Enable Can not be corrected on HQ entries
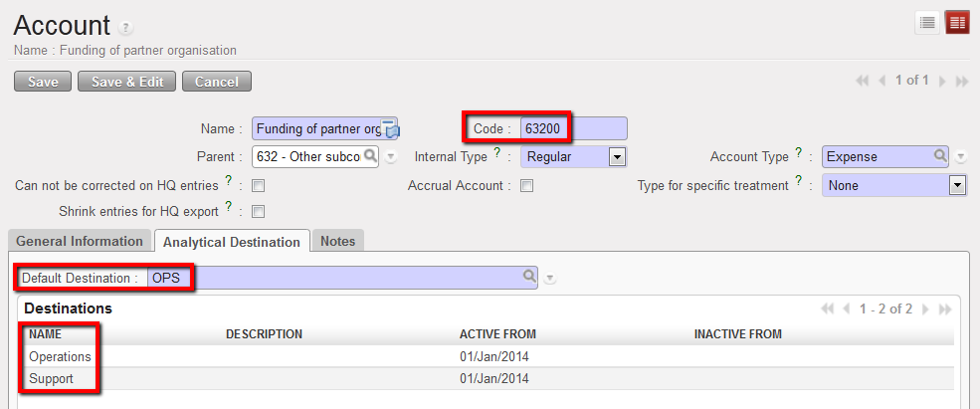Image resolution: width=980 pixels, height=409 pixels. [x=258, y=185]
